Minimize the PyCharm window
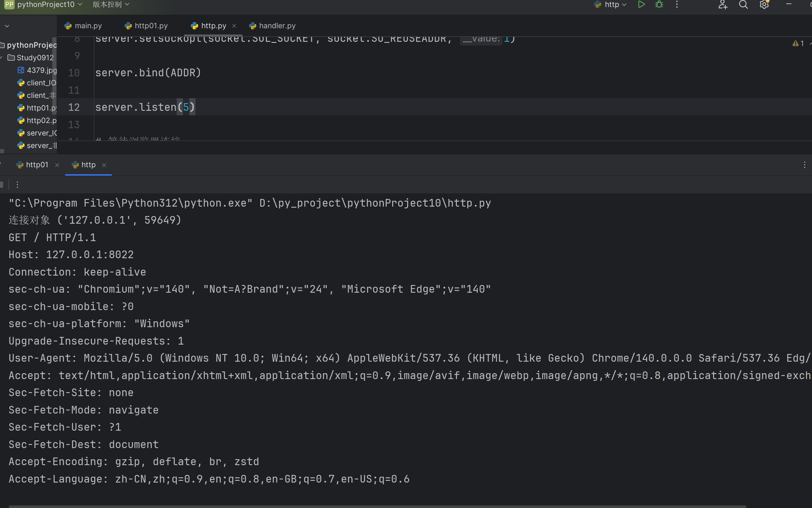812x508 pixels. (789, 4)
